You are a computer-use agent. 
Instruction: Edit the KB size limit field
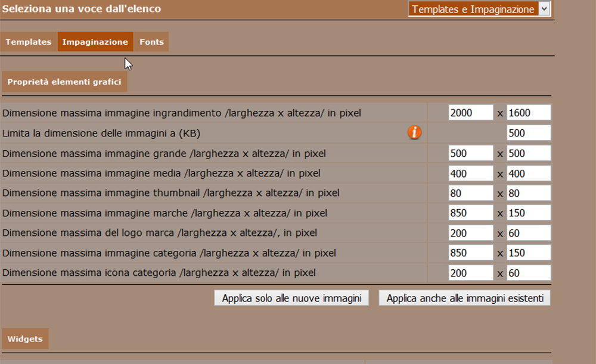pyautogui.click(x=528, y=133)
